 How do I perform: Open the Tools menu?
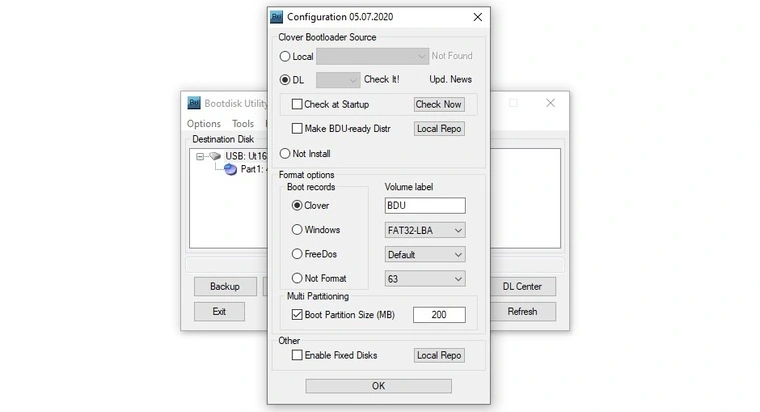click(x=243, y=124)
